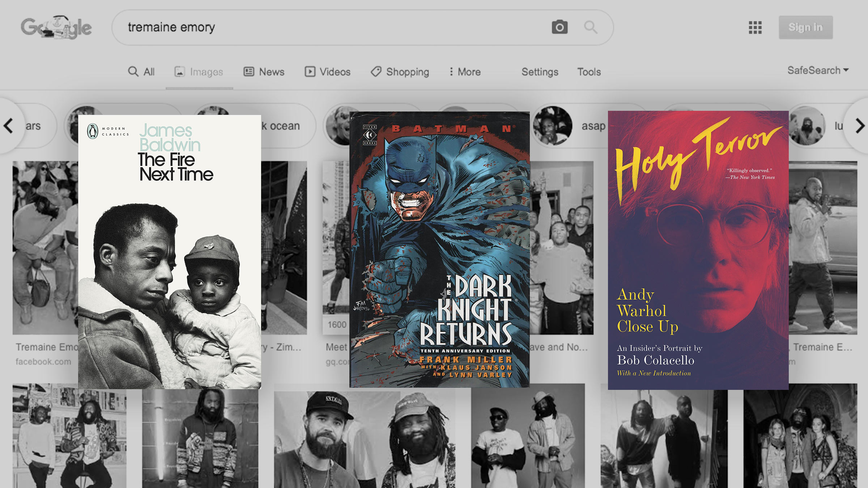Click the Google logo doodle

pos(56,27)
